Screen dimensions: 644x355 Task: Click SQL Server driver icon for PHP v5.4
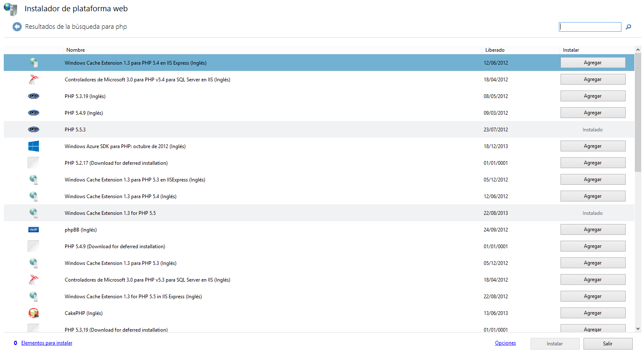(x=33, y=79)
